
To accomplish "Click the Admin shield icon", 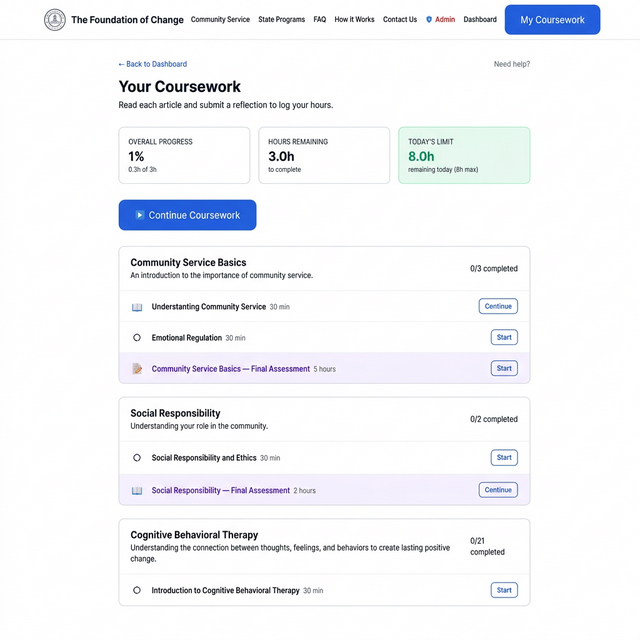I will 429,20.
